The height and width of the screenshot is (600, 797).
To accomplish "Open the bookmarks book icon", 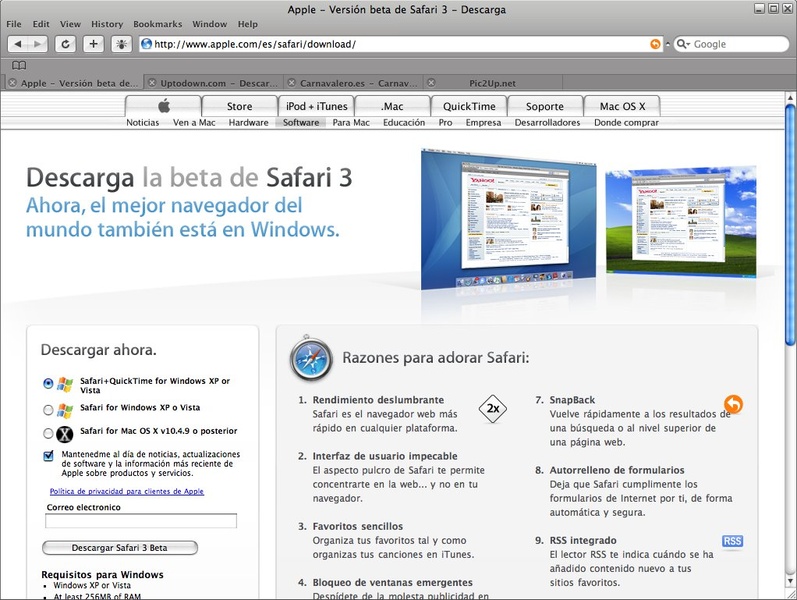I will pos(18,65).
